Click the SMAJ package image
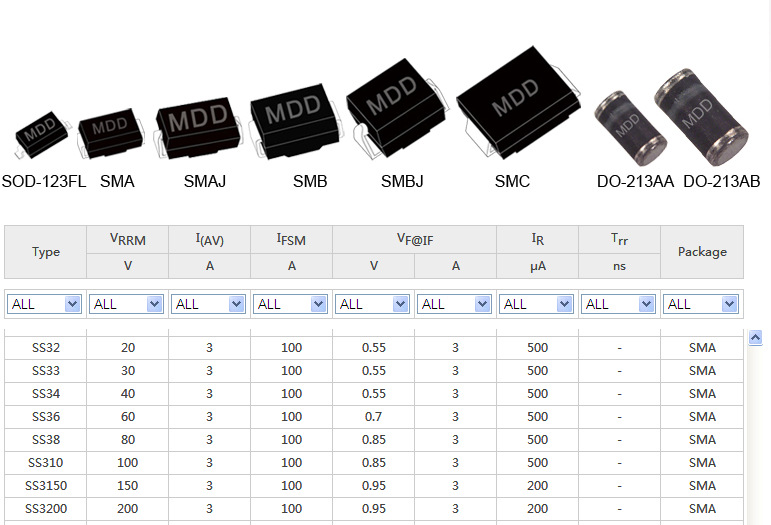Screen dimensions: 771x525 (198, 128)
